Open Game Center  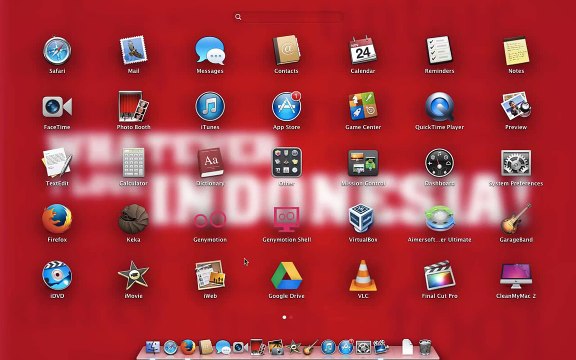[363, 106]
